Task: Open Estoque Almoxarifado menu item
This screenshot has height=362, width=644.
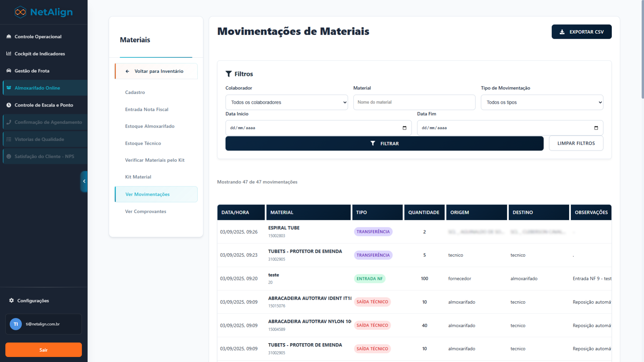Action: pyautogui.click(x=150, y=126)
